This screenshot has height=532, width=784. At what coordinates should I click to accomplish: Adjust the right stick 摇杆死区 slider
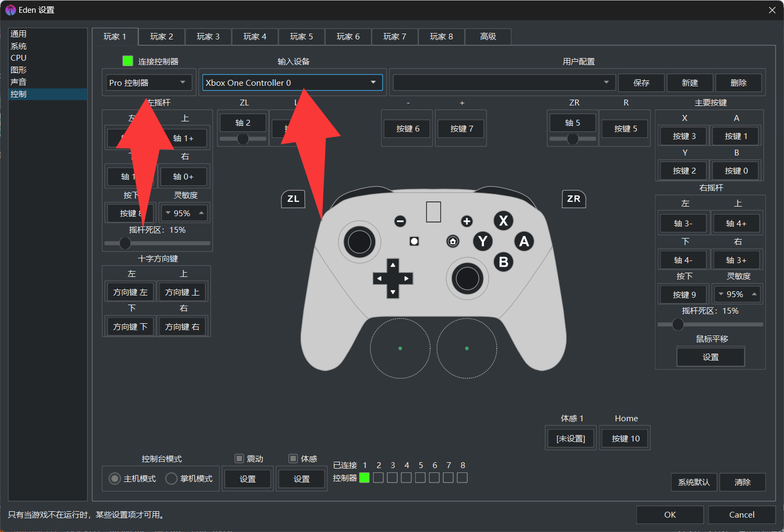[678, 324]
